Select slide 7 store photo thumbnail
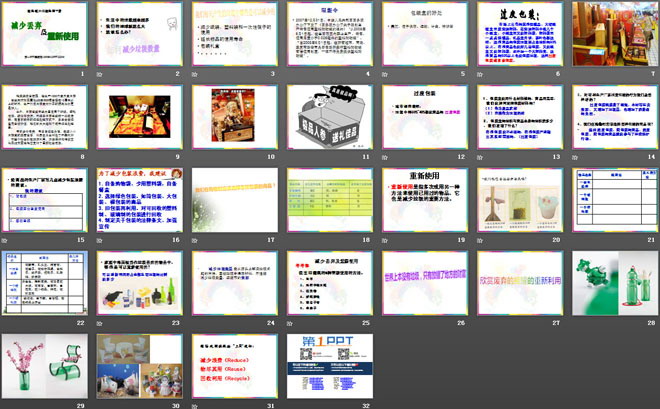The height and width of the screenshot is (409, 660). [x=615, y=34]
